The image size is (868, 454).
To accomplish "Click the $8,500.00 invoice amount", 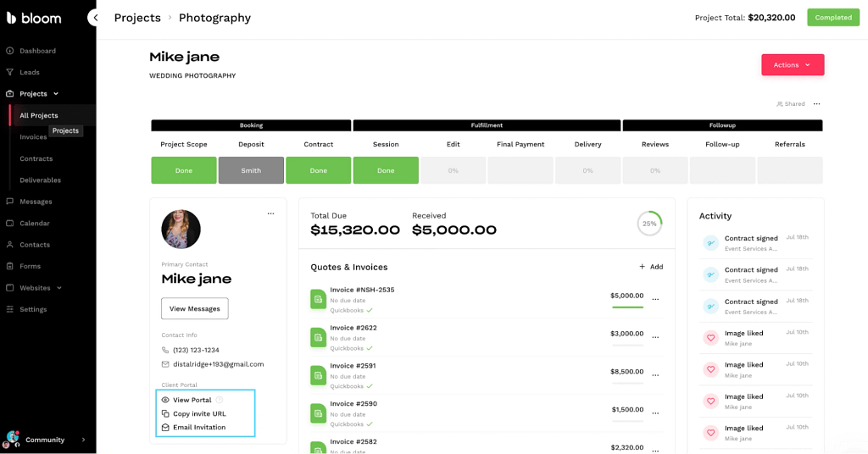I will click(x=627, y=372).
